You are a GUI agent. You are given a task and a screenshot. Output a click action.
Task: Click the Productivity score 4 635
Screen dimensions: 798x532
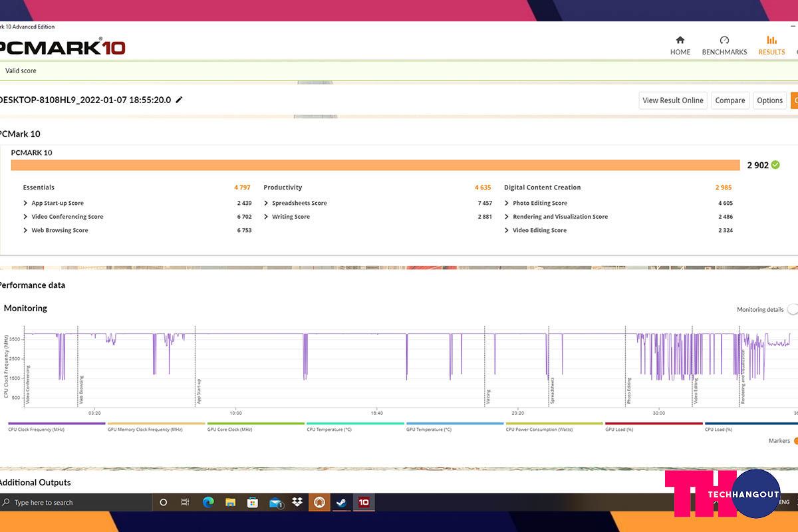tap(483, 188)
